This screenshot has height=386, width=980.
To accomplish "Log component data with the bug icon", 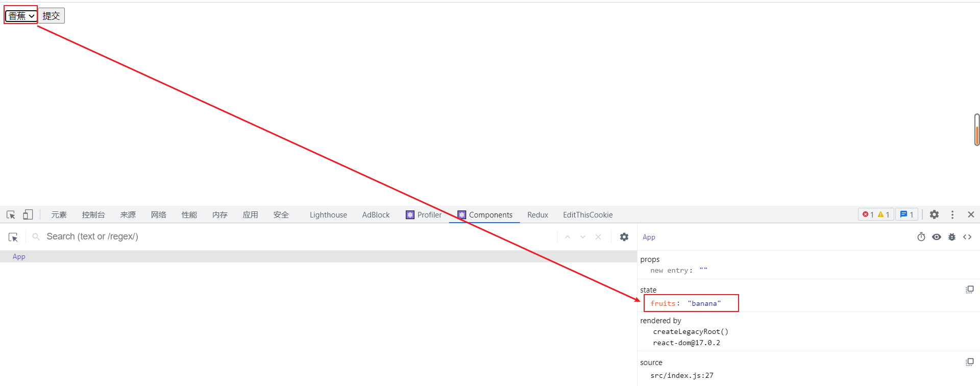I will pos(952,237).
